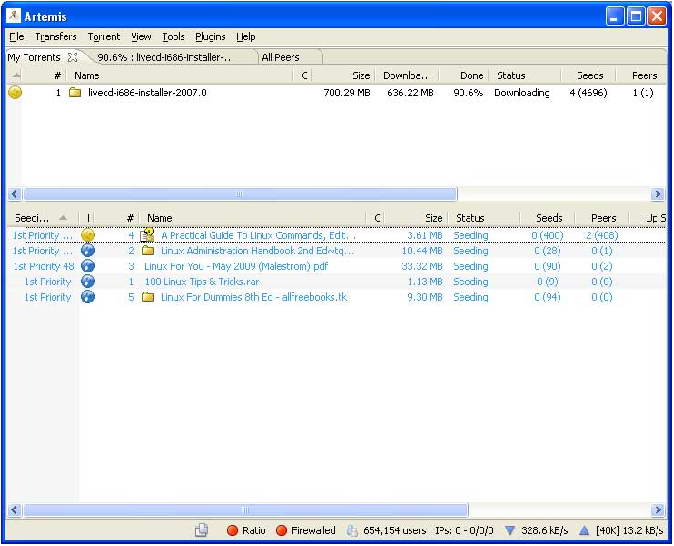Click the folder icon of Linux Administration Handbook
674x546 pixels.
point(148,250)
